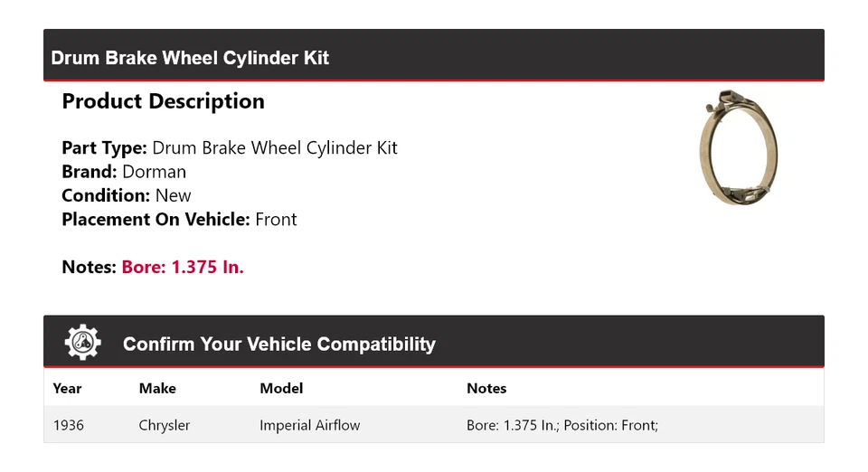Click the Year column header
Viewport: 868px width, 472px height.
67,388
